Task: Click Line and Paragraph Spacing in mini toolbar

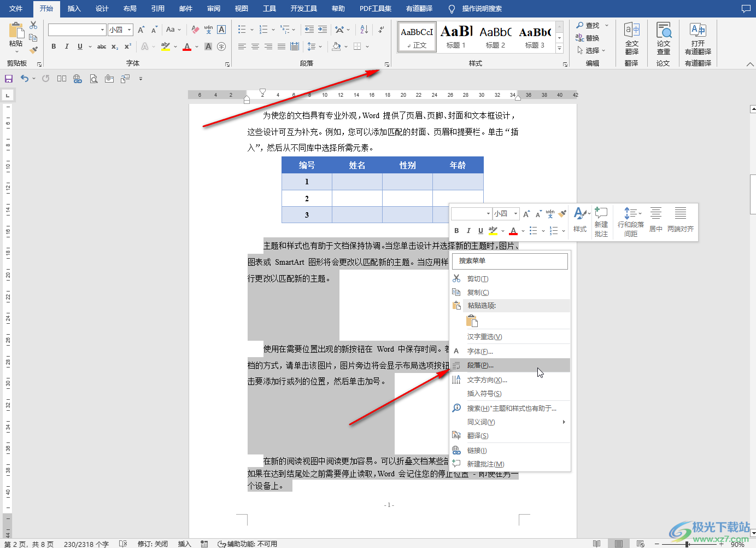Action: (x=630, y=222)
